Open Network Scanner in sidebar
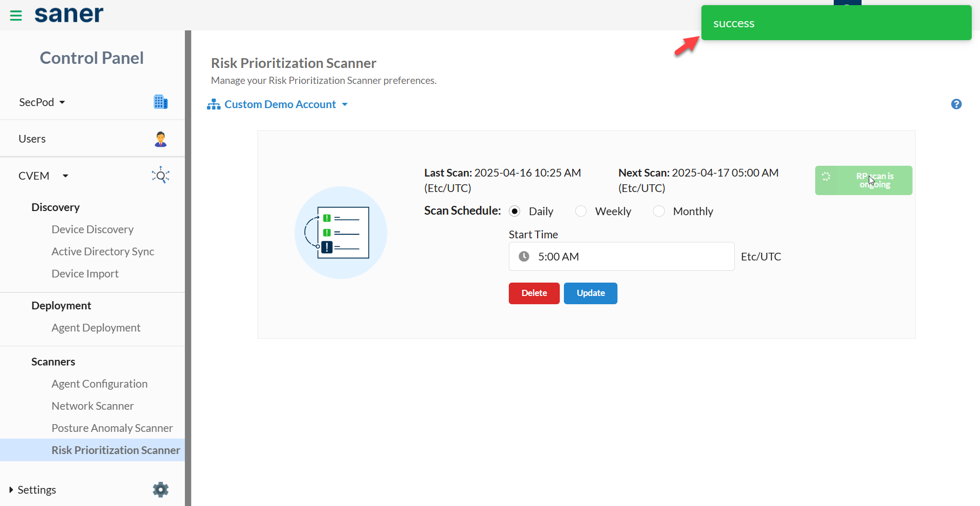The image size is (980, 506). (x=93, y=406)
